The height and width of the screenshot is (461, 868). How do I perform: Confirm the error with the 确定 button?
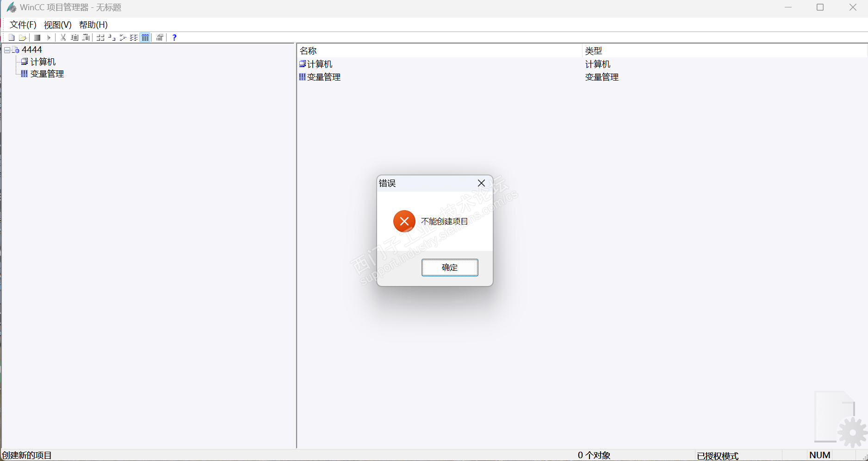(x=450, y=268)
